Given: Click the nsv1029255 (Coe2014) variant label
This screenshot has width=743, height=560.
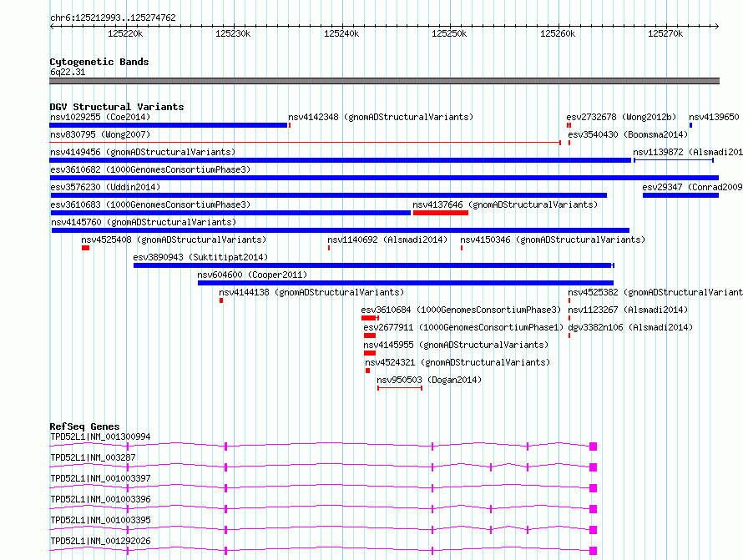Looking at the screenshot, I should click(x=100, y=117).
